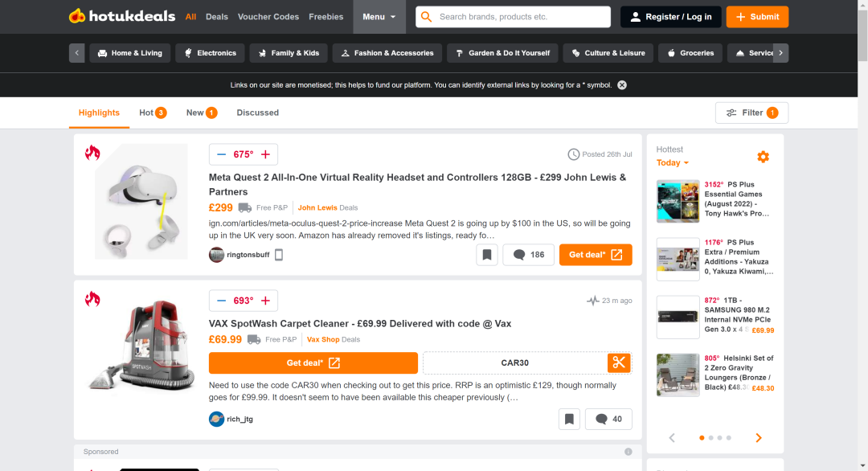Switch to Discussed tab
The width and height of the screenshot is (868, 471).
click(257, 113)
